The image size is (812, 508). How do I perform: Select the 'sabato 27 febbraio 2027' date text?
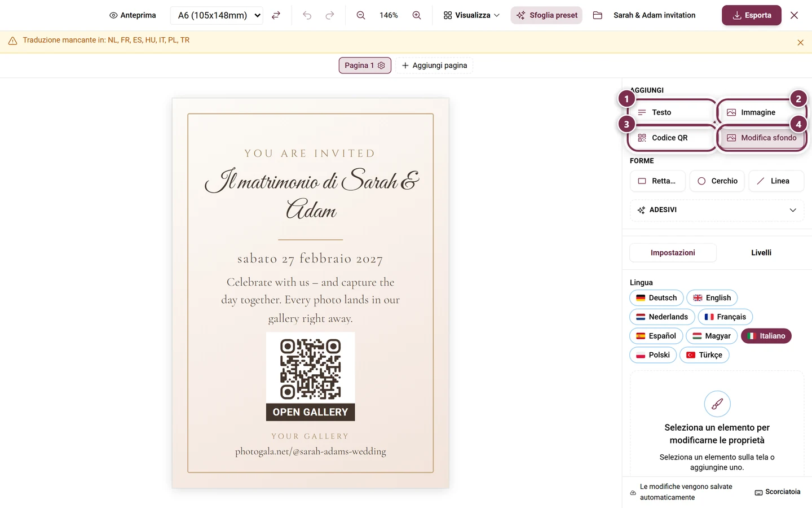310,259
